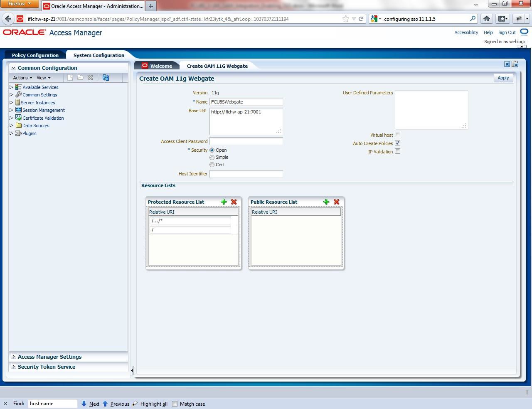Close the current tab icon in panel
The height and width of the screenshot is (409, 532).
[507, 64]
